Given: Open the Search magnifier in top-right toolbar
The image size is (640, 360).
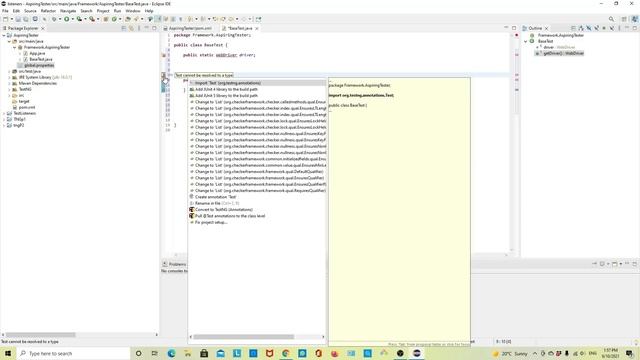Looking at the screenshot, I should click(x=611, y=19).
